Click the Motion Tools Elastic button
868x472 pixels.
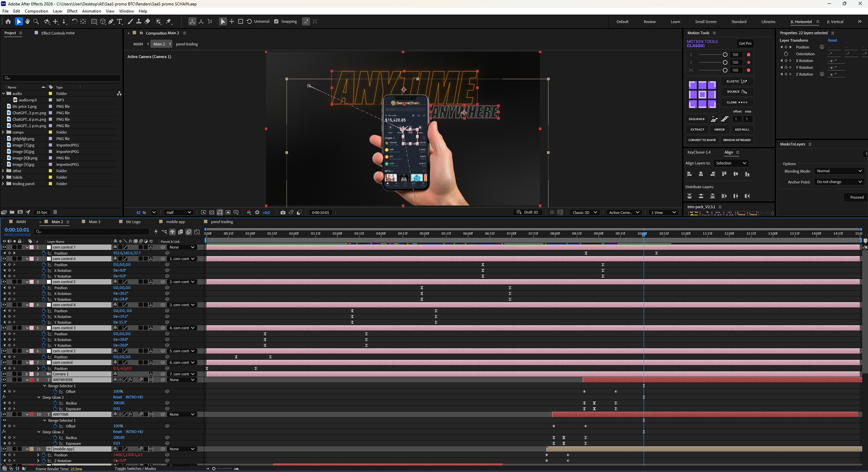tap(737, 81)
